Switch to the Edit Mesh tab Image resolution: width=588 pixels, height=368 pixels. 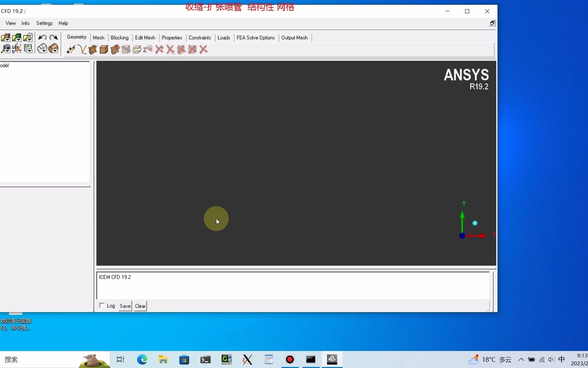tap(145, 38)
